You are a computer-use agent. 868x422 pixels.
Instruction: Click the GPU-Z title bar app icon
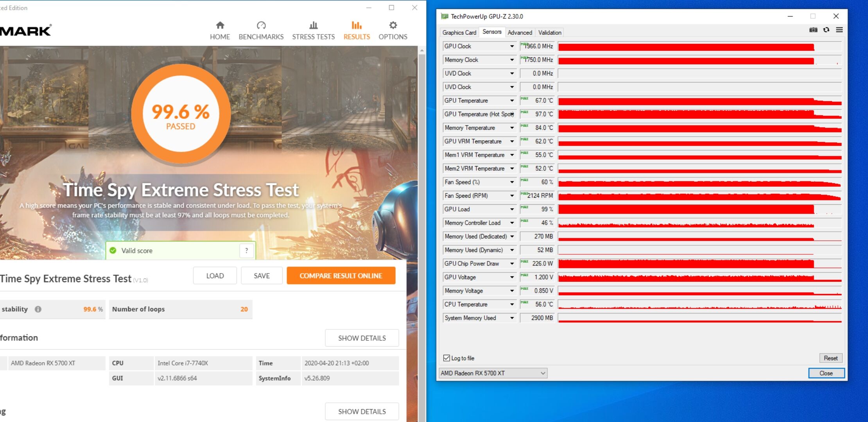click(x=445, y=16)
